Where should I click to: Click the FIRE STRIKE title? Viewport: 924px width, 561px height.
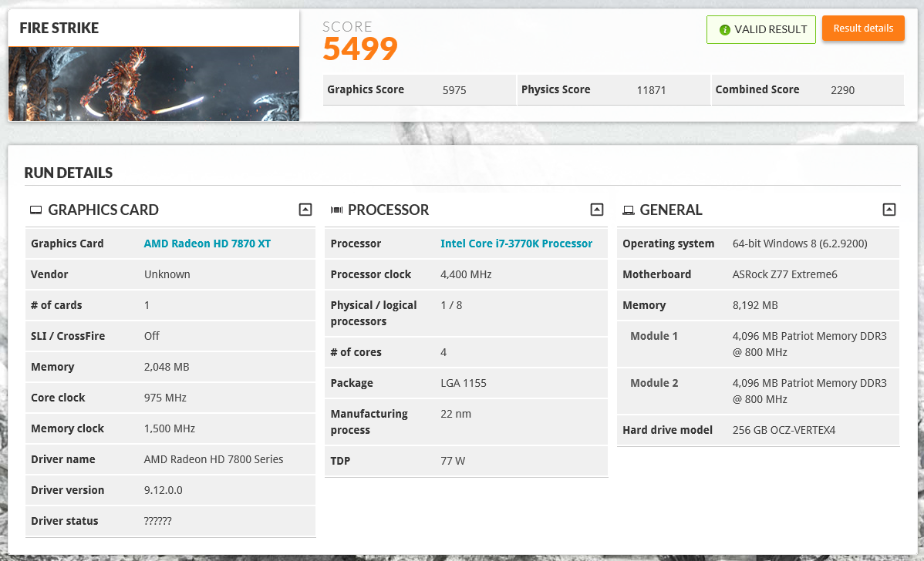pyautogui.click(x=59, y=28)
